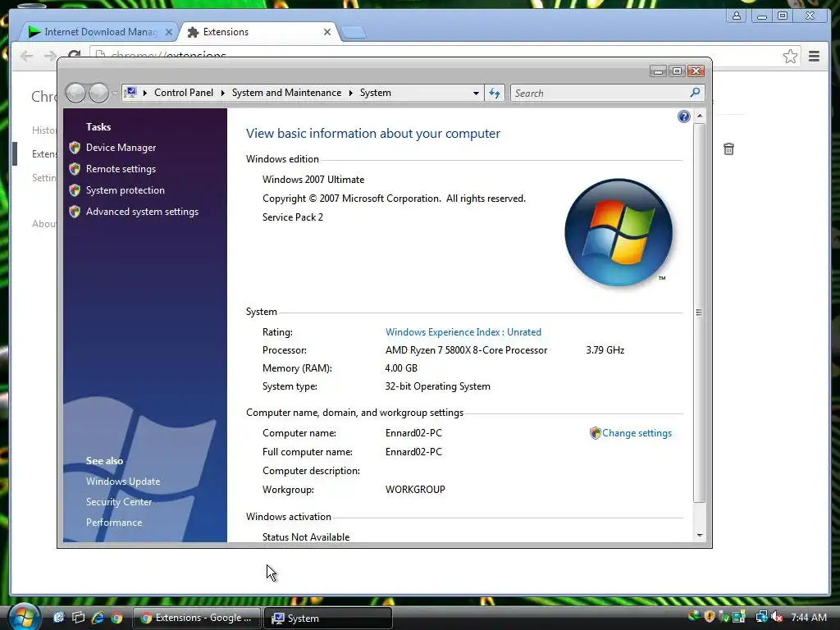Open the address bar history dropdown
The width and height of the screenshot is (840, 630).
[x=476, y=94]
